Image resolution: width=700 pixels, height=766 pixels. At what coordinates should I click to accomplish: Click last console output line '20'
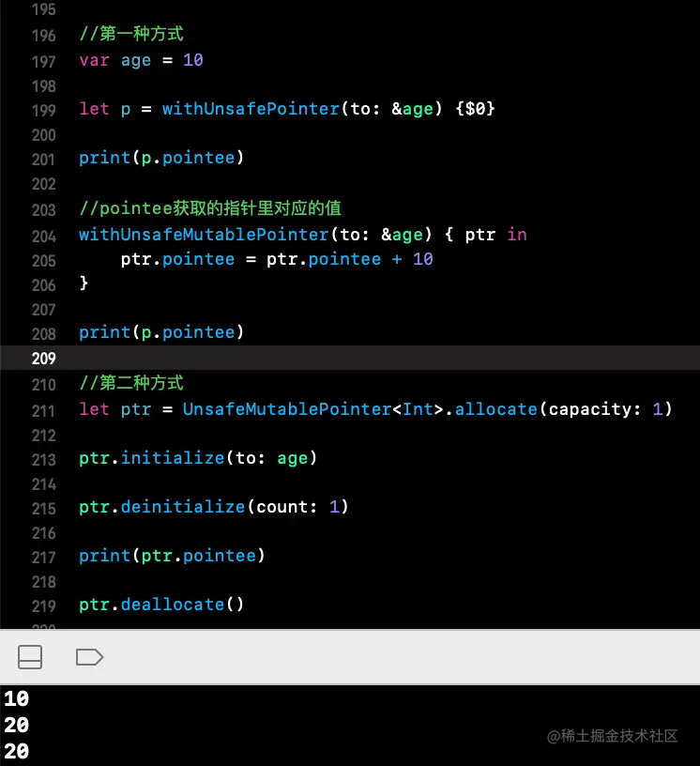17,751
